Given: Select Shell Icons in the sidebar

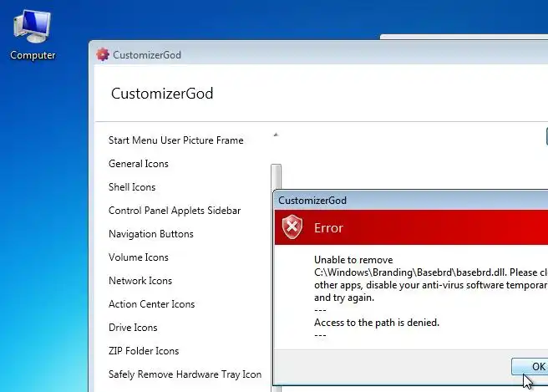Looking at the screenshot, I should pyautogui.click(x=132, y=187).
